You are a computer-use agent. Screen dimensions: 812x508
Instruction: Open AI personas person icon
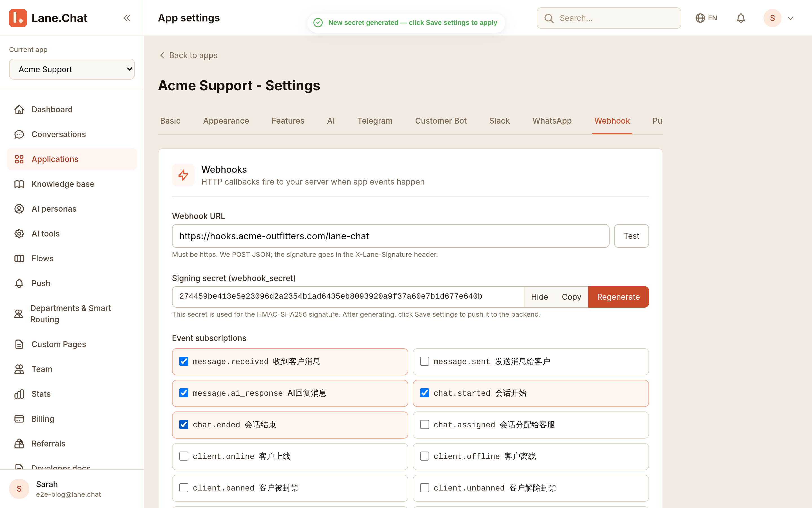click(19, 209)
